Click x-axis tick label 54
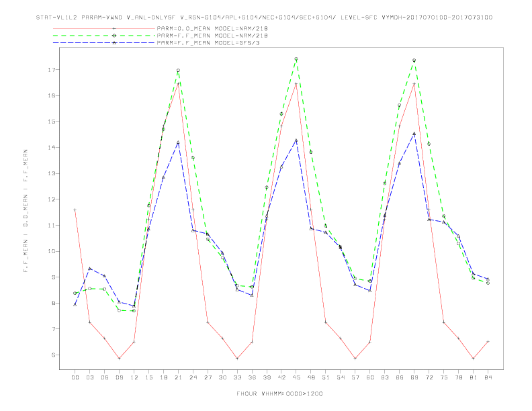Screen dimensions: 532x411 tap(341, 377)
